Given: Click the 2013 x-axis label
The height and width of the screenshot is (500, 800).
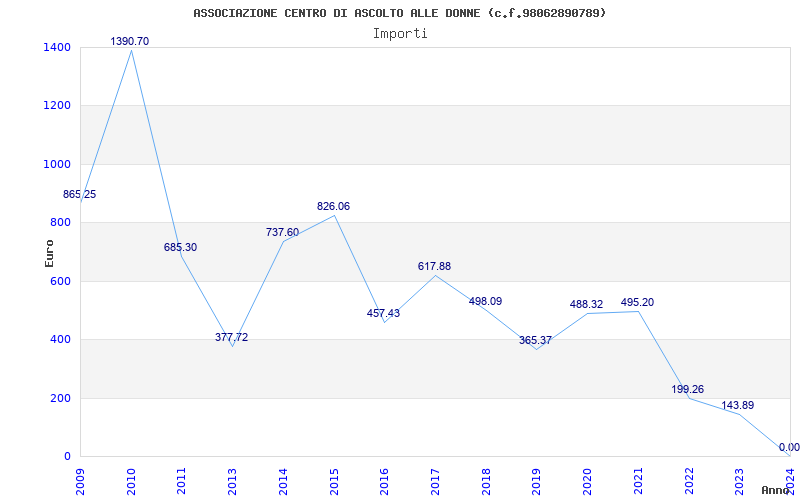Looking at the screenshot, I should 233,482.
